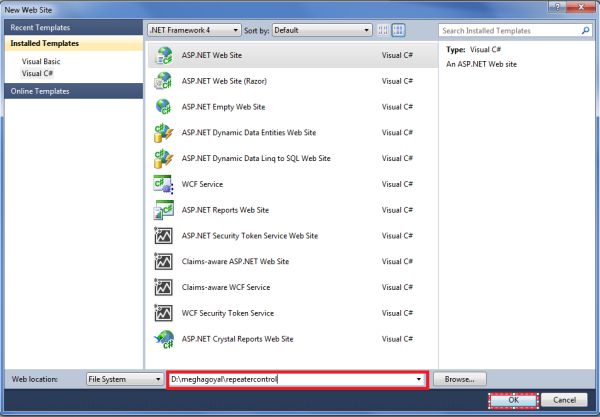The width and height of the screenshot is (600, 417).
Task: Click the 'ASP.NET Web Site (Razor)' name
Action: [224, 81]
